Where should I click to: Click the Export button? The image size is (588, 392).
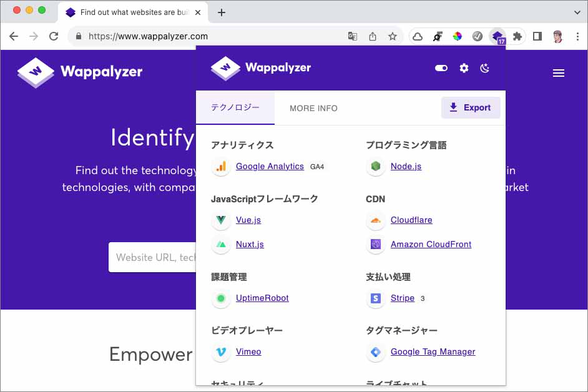tap(471, 107)
